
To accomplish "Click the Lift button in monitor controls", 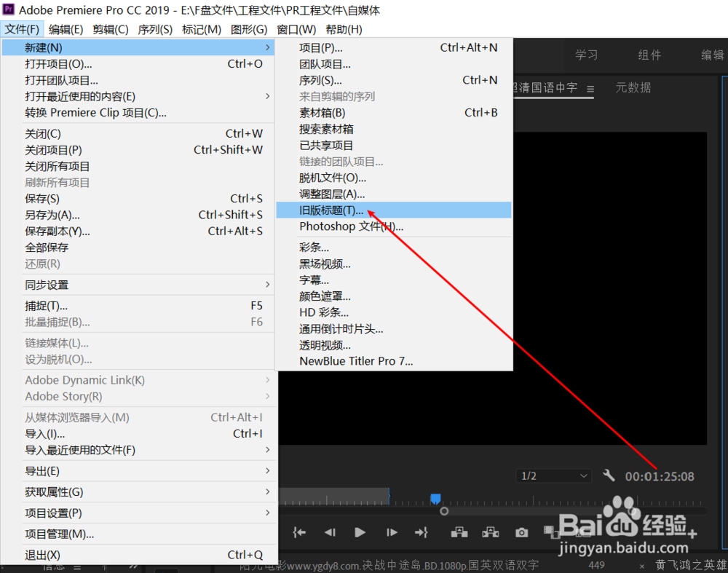I will pyautogui.click(x=459, y=532).
